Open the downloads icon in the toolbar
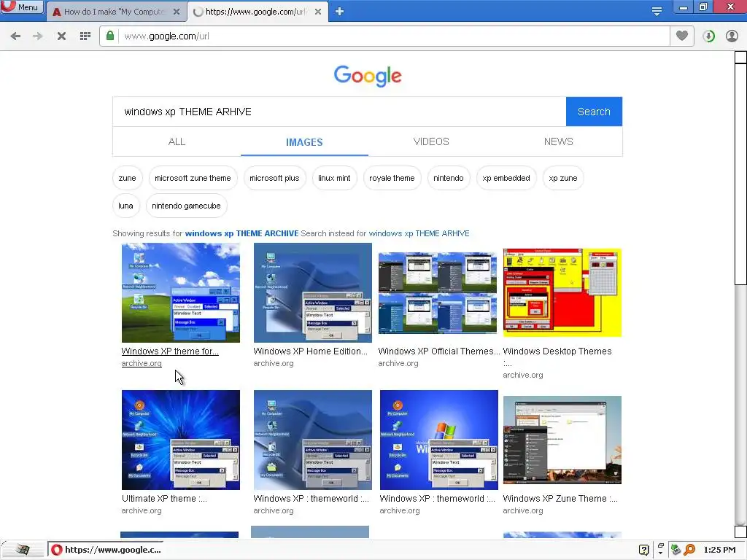Viewport: 747px width, 560px height. coord(708,36)
